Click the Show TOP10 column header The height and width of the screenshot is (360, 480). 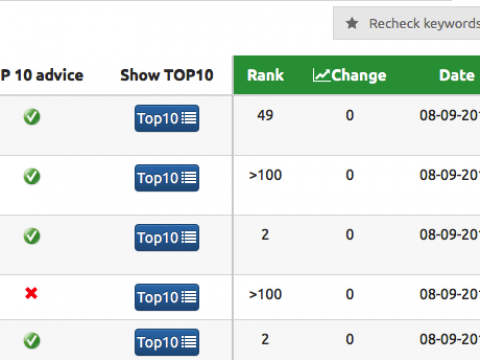tap(167, 75)
